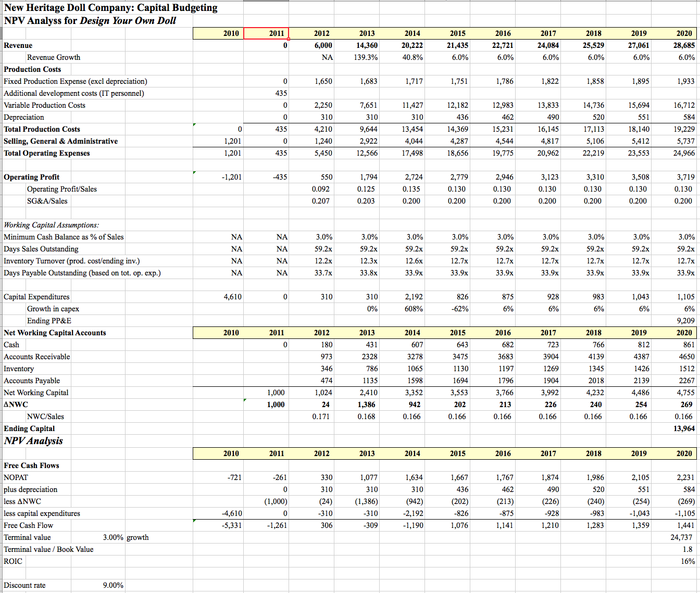Click the Days Sales Outstanding row label
Screen dimensions: 700x593
pos(41,249)
